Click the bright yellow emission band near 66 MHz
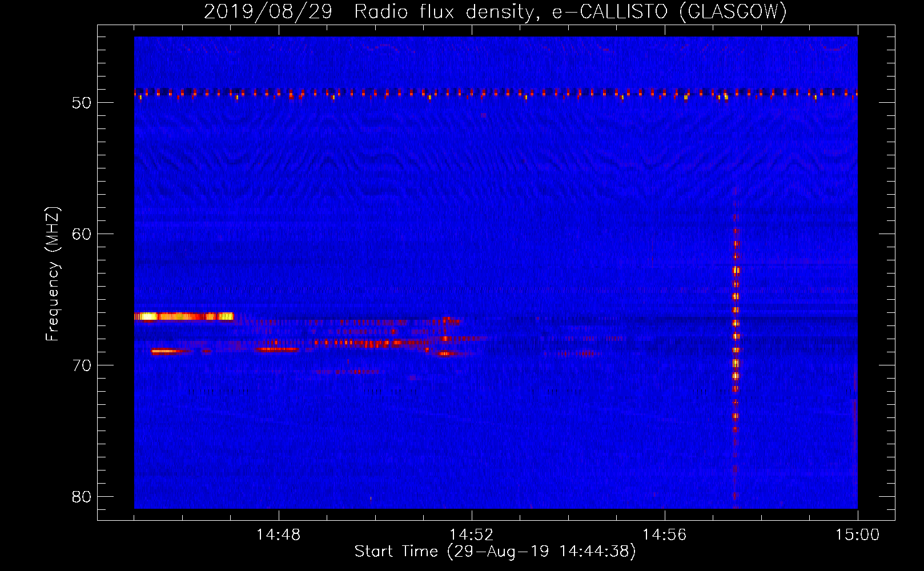Screen dimensions: 924x571 click(184, 316)
